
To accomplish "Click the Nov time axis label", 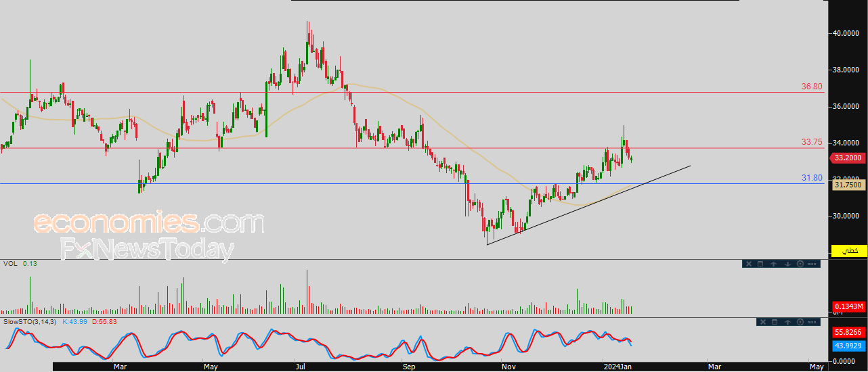I will pyautogui.click(x=508, y=367).
